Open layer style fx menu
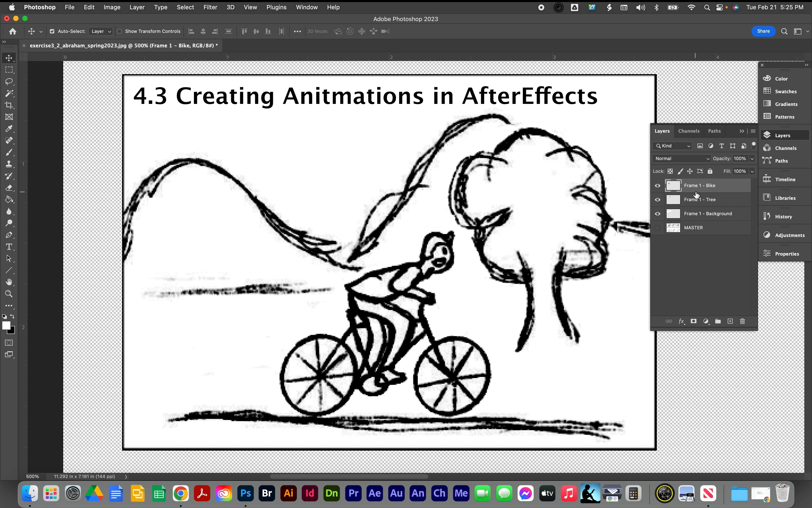Viewport: 812px width, 508px height. pyautogui.click(x=681, y=321)
